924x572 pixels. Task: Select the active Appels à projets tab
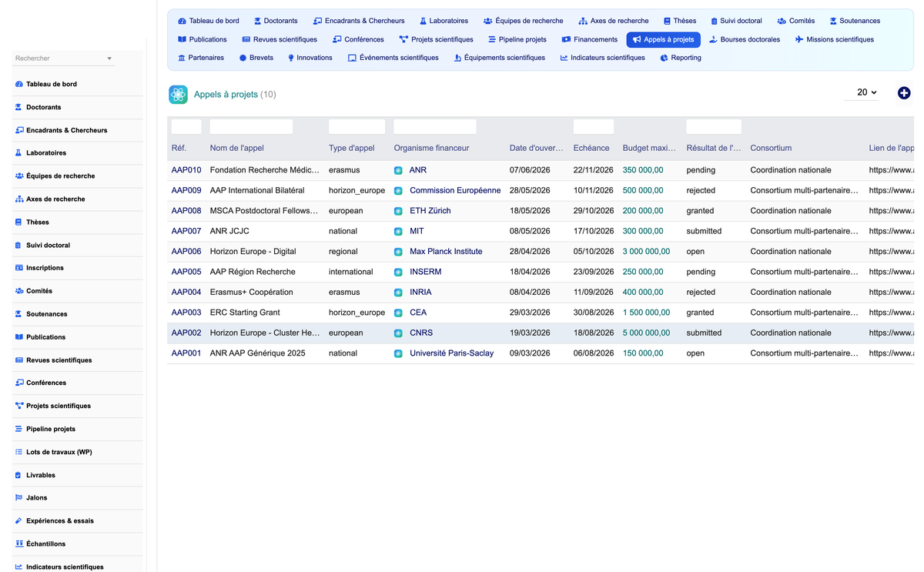coord(663,39)
